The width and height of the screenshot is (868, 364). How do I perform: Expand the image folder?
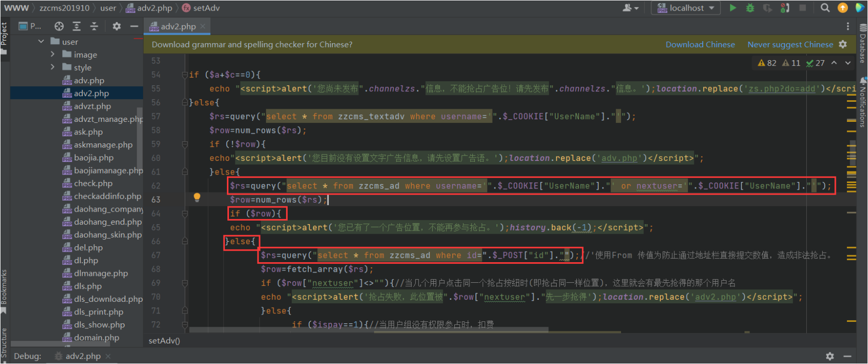tap(53, 54)
